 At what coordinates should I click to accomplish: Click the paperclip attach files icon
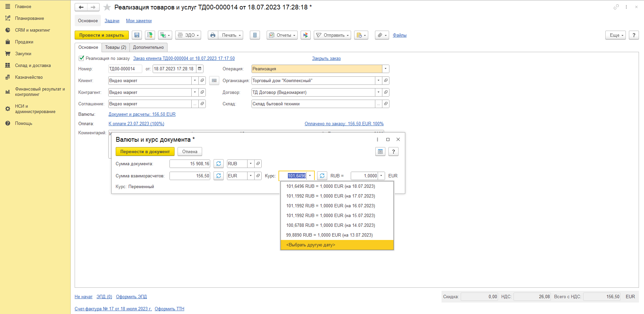(x=382, y=35)
